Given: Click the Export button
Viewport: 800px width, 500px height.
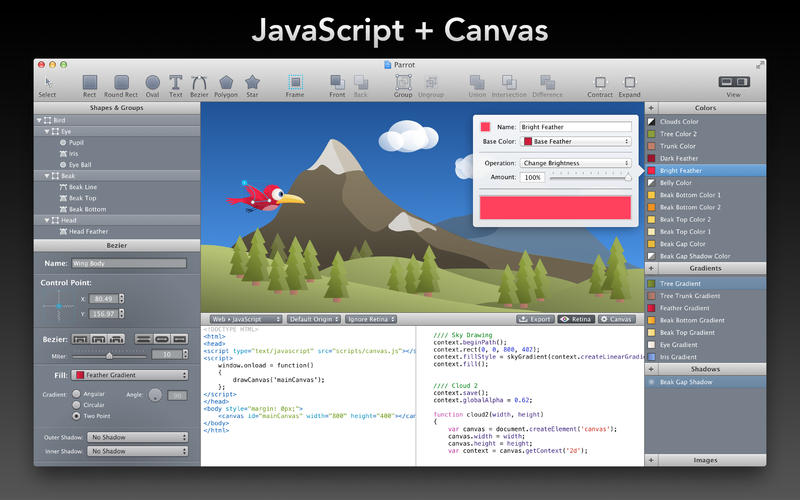Looking at the screenshot, I should point(535,319).
